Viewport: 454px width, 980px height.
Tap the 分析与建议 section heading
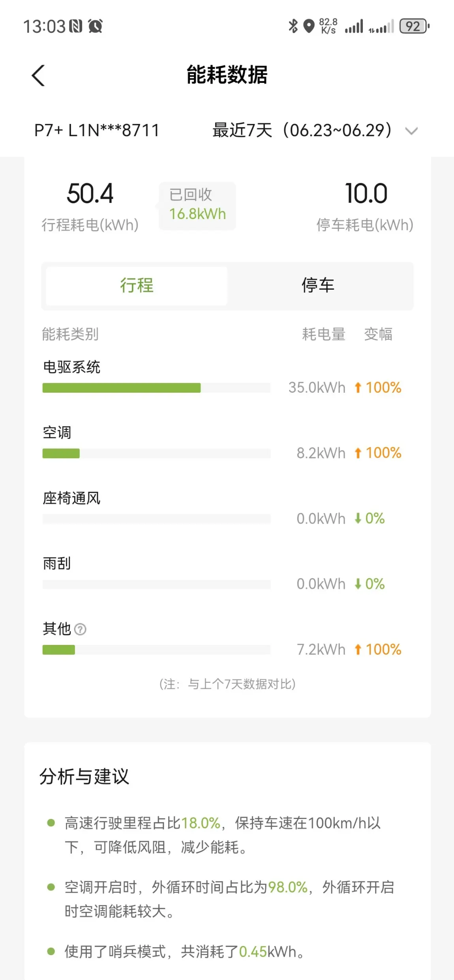point(84,776)
